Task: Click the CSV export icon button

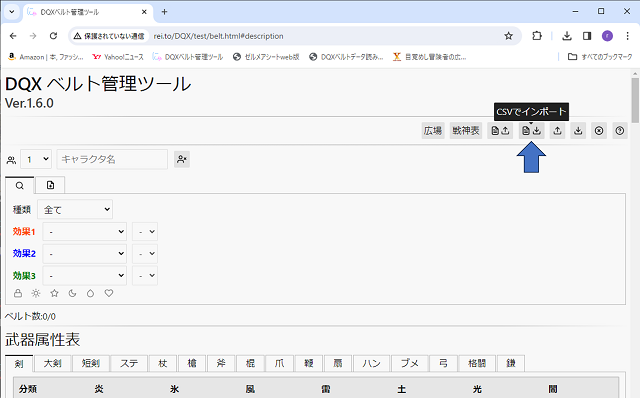Action: pos(500,131)
